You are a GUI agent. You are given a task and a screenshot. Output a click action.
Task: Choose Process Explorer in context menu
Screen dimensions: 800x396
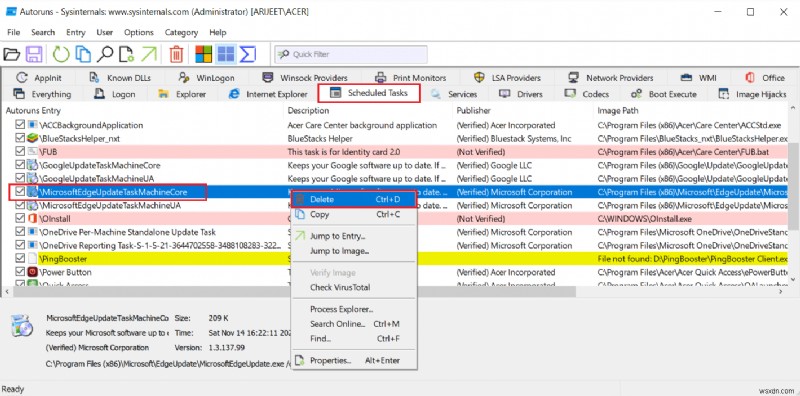pos(354,309)
